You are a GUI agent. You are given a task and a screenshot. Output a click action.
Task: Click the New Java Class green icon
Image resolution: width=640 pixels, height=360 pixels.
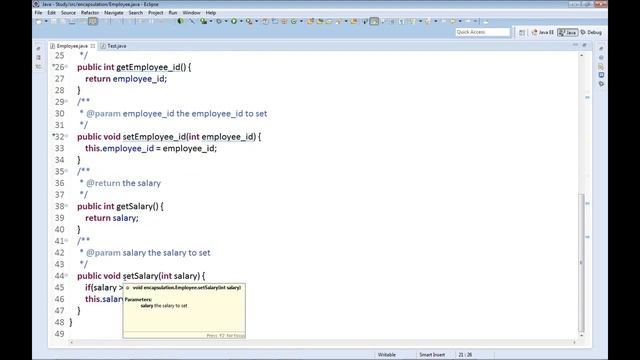[293, 21]
